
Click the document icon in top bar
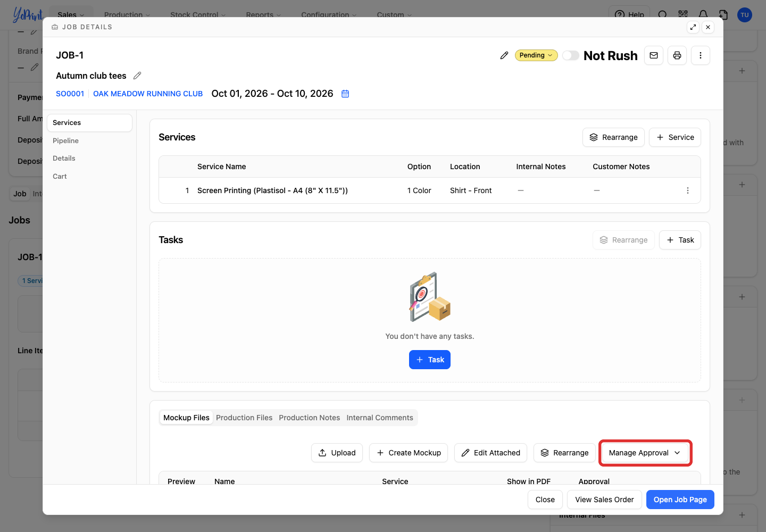[723, 14]
